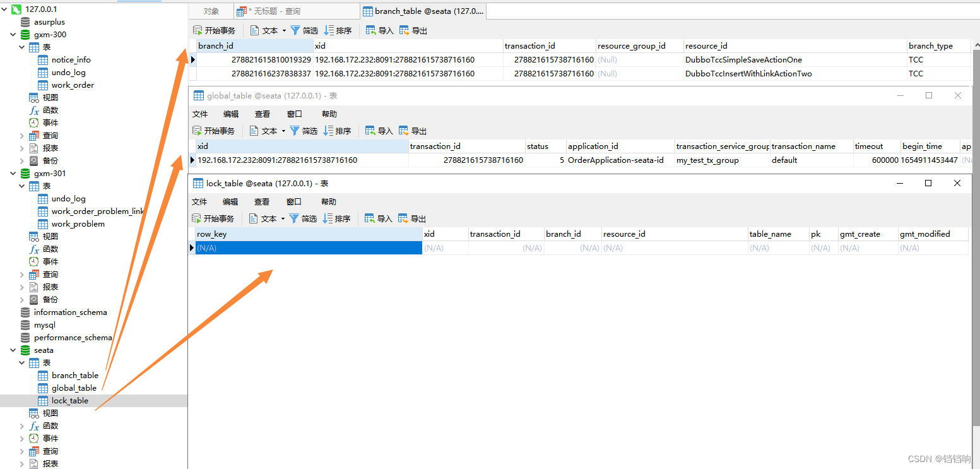Collapse the seata database node
The image size is (980, 469).
(x=13, y=350)
